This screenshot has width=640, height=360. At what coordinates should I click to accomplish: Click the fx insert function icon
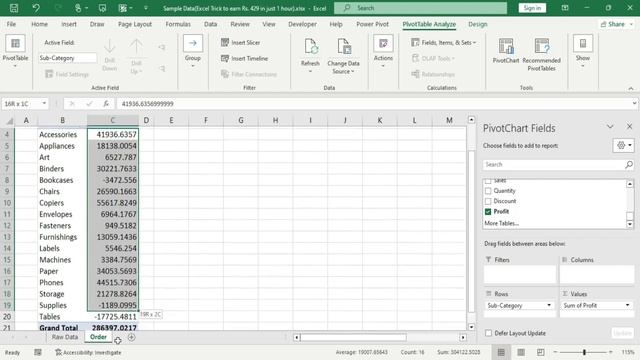[x=106, y=104]
